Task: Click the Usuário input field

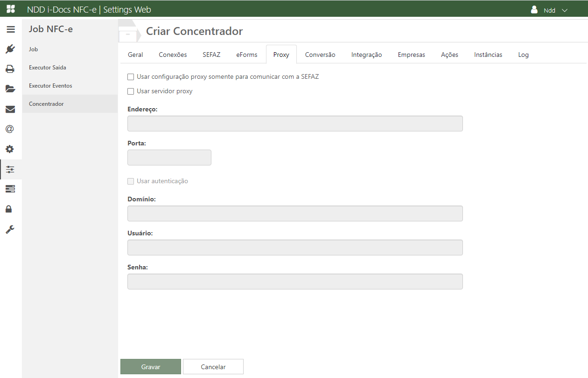Action: click(x=295, y=247)
